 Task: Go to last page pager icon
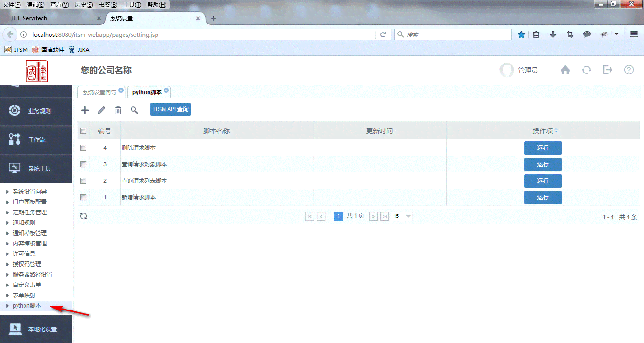[x=385, y=216]
